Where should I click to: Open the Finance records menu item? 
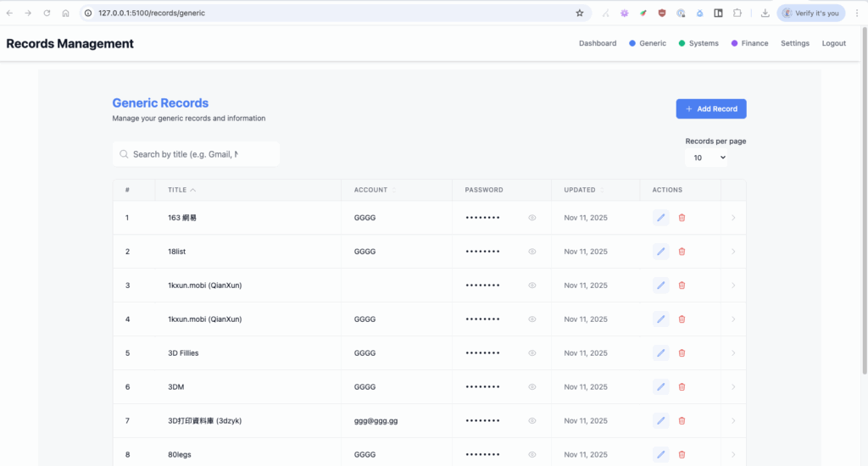(x=754, y=43)
